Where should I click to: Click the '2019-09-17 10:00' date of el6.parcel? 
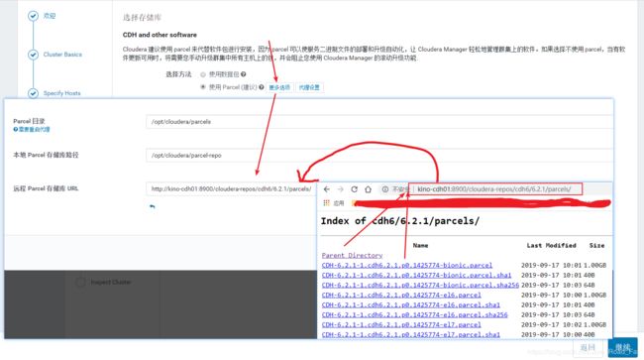[x=551, y=295]
